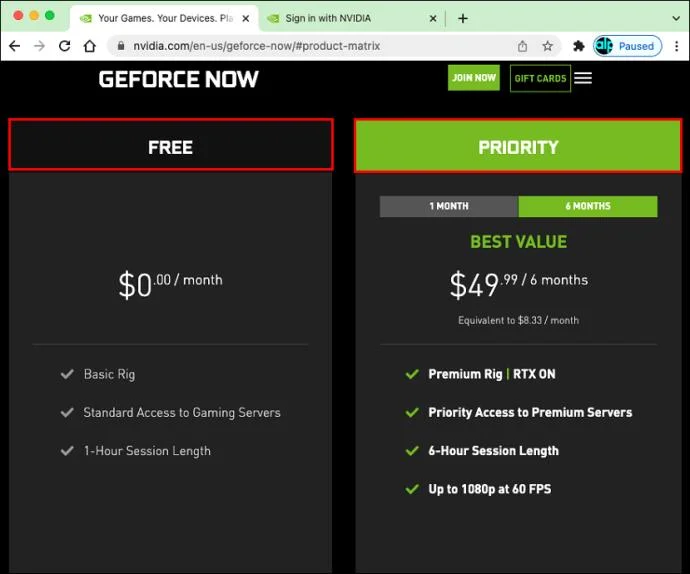Close the 'Your Games. Your Devices' tab
The width and height of the screenshot is (690, 574).
(246, 18)
